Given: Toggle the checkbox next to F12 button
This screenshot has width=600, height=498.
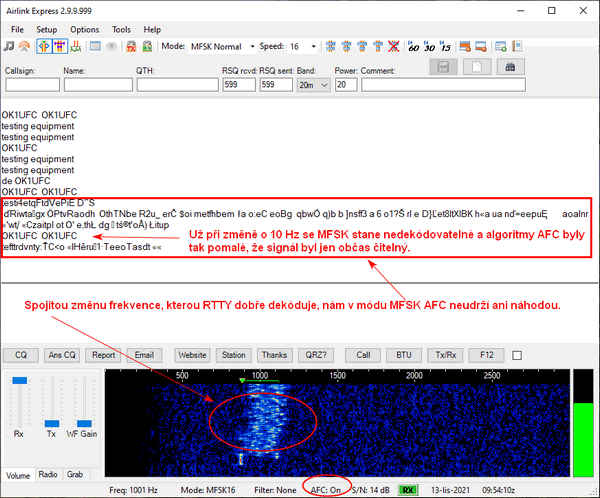Looking at the screenshot, I should [517, 355].
